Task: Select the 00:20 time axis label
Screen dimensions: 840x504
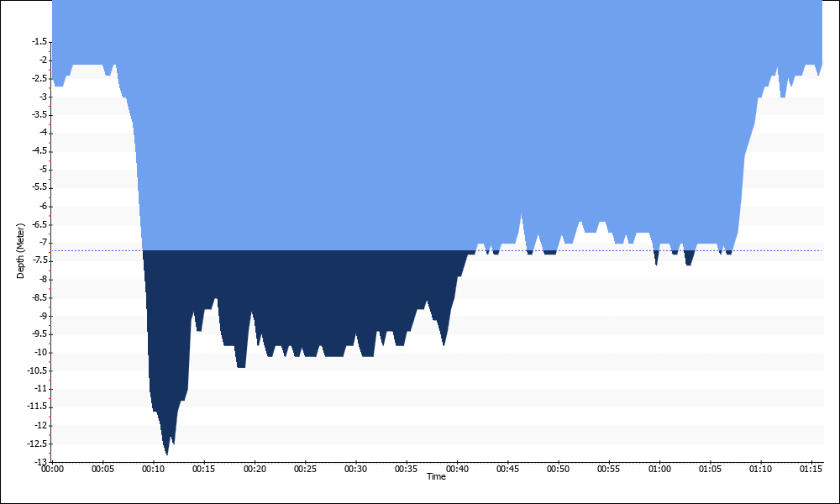Action: [255, 470]
